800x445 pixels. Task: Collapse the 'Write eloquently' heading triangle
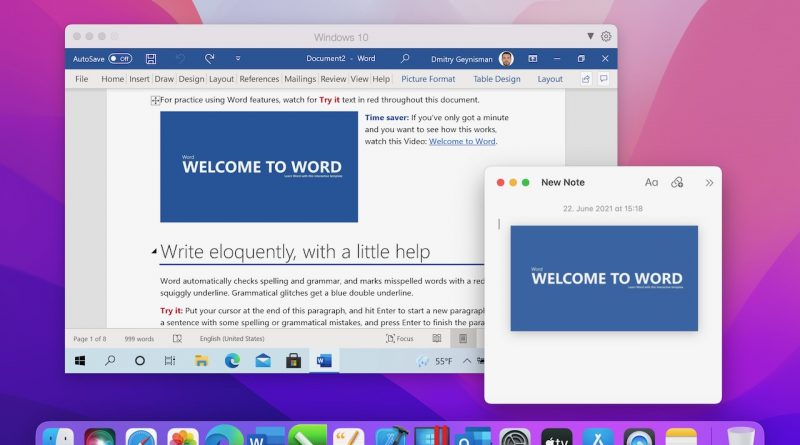tap(154, 251)
